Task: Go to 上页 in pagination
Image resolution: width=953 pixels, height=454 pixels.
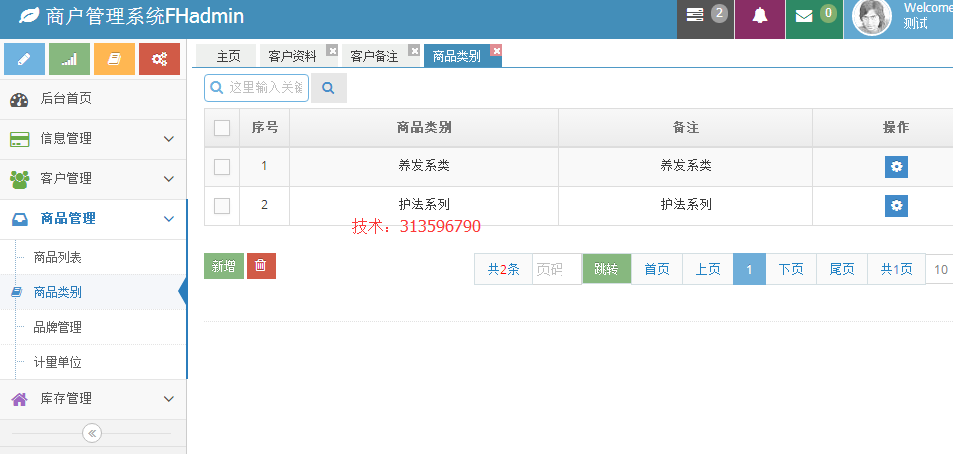Action: coord(708,269)
